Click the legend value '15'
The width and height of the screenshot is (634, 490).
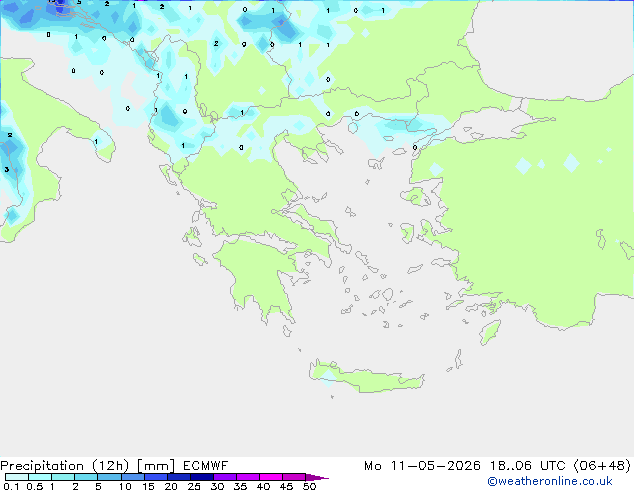coord(148,486)
